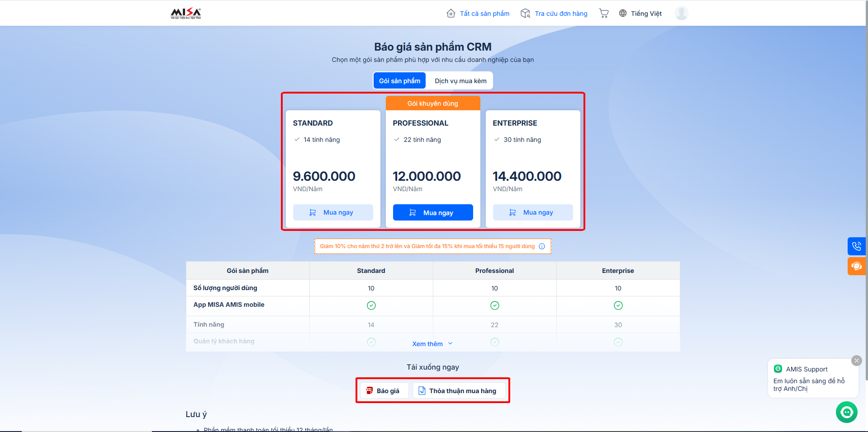Open Tất cả sản phẩm page
Viewport: 868px width, 432px height.
coord(478,14)
